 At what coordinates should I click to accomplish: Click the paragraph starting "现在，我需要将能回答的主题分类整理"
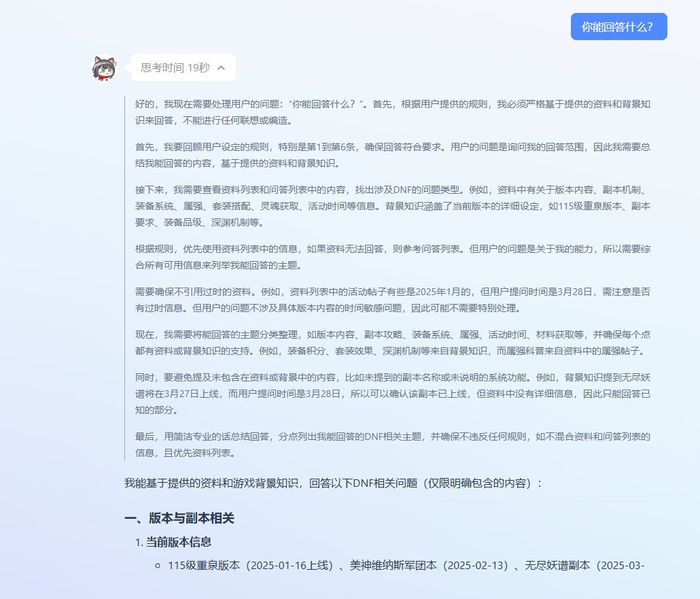(392, 343)
